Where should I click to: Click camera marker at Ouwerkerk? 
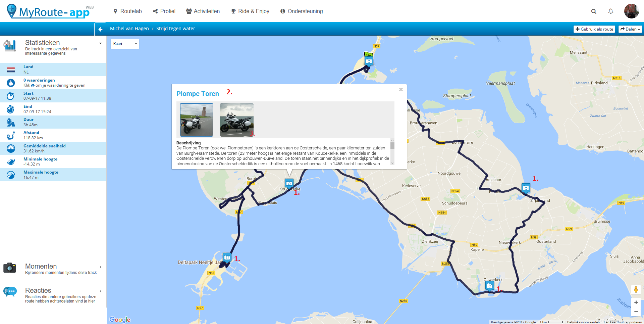tap(490, 286)
